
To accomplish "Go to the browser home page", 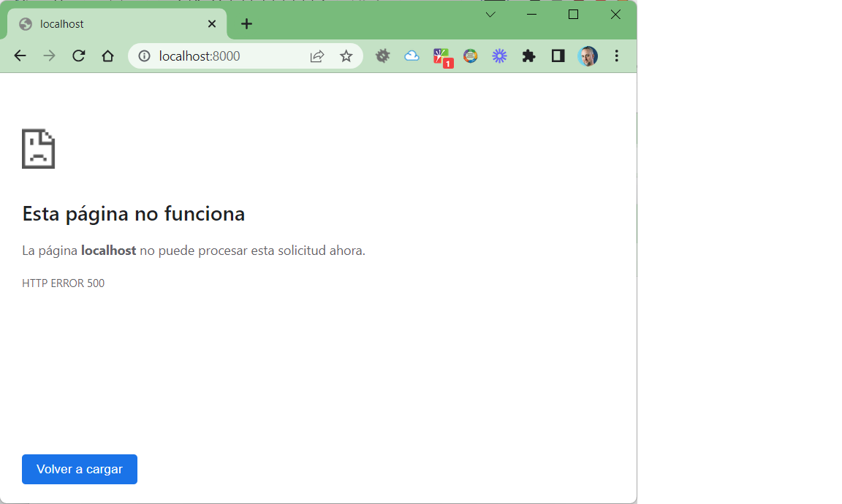I will click(x=107, y=56).
